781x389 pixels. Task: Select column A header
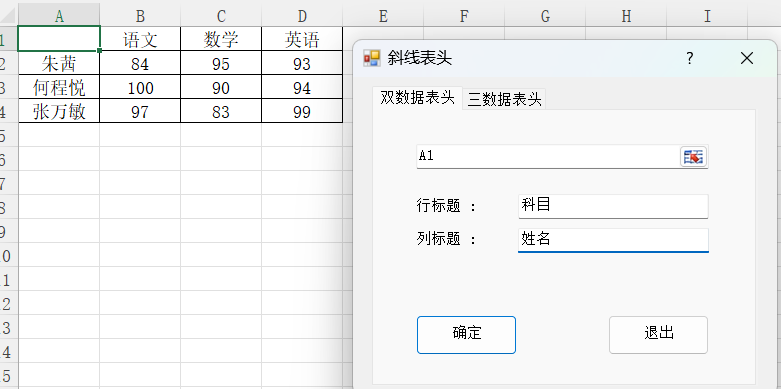pyautogui.click(x=59, y=16)
